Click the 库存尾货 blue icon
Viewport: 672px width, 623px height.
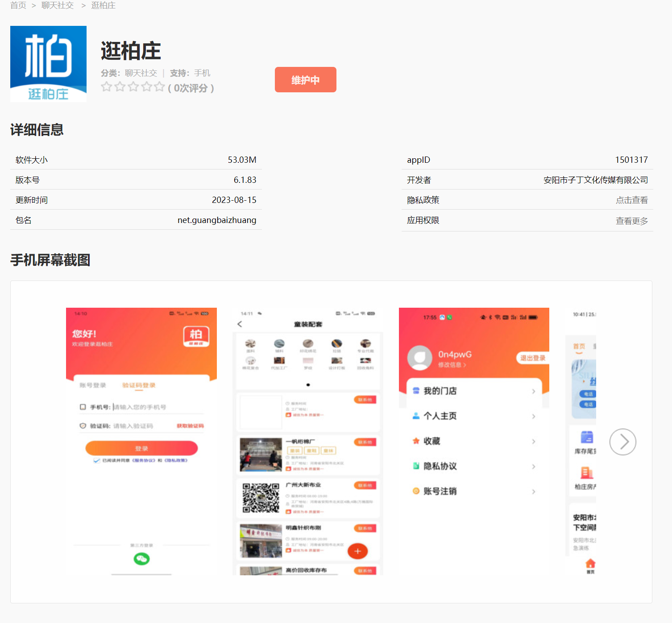point(586,437)
